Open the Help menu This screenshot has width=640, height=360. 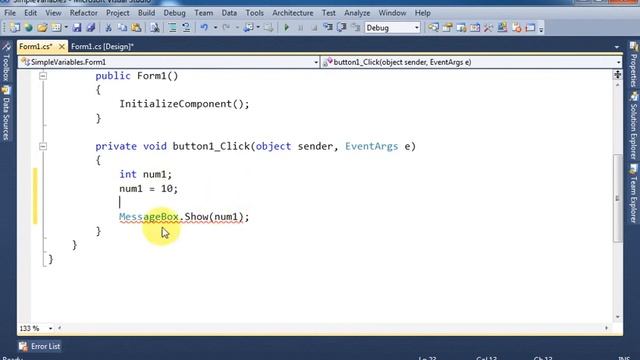[x=422, y=13]
